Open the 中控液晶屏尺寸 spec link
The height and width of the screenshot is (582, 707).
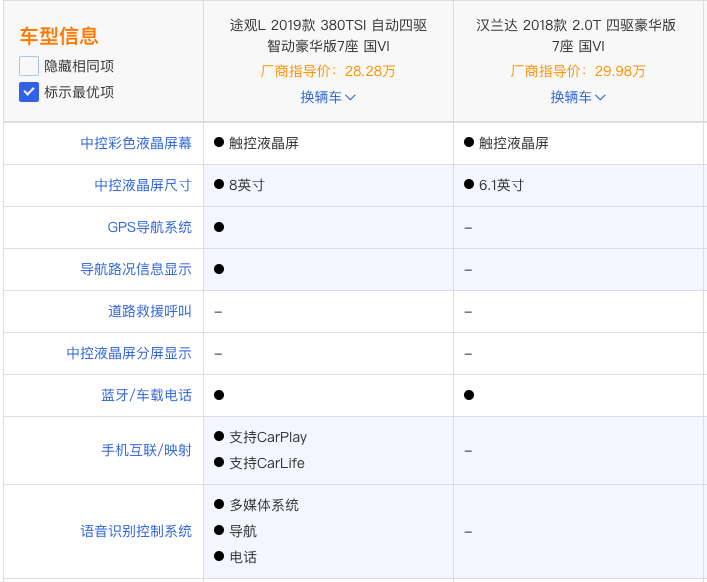coord(143,185)
